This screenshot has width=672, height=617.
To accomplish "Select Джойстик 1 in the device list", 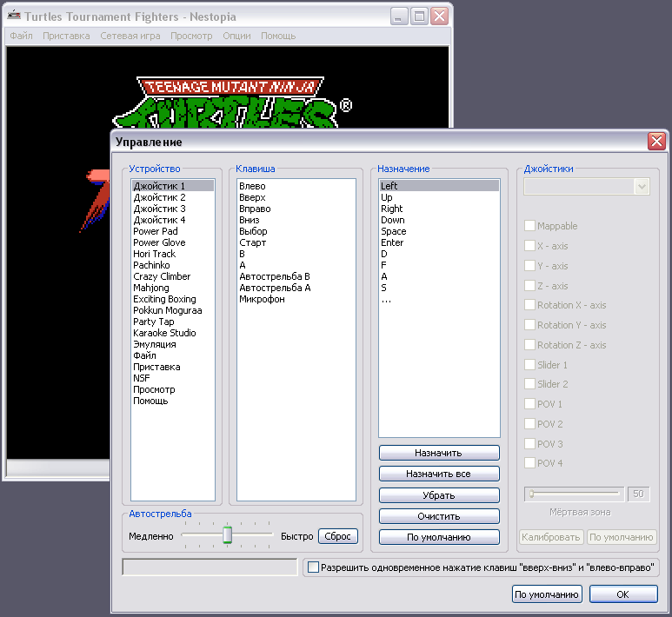I will 173,186.
